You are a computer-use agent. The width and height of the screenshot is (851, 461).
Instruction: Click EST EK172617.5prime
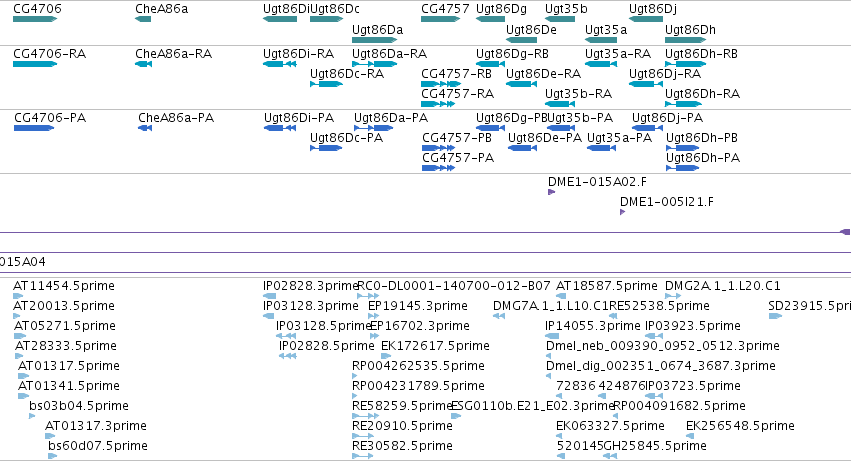tap(386, 356)
